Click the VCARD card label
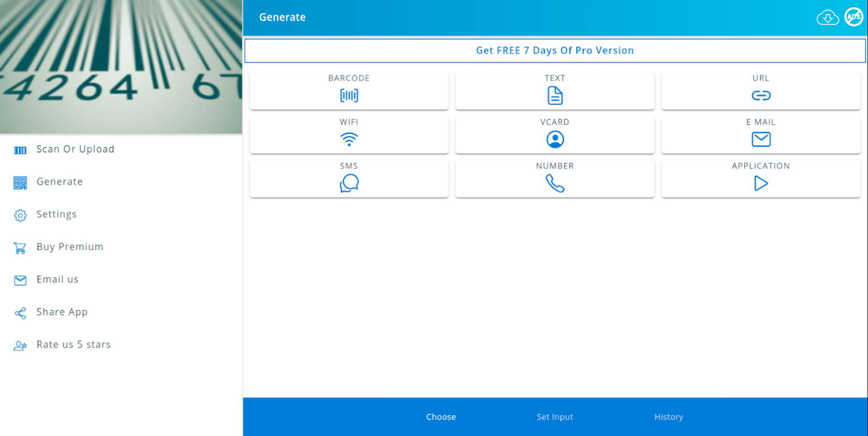The width and height of the screenshot is (868, 436). [x=555, y=122]
